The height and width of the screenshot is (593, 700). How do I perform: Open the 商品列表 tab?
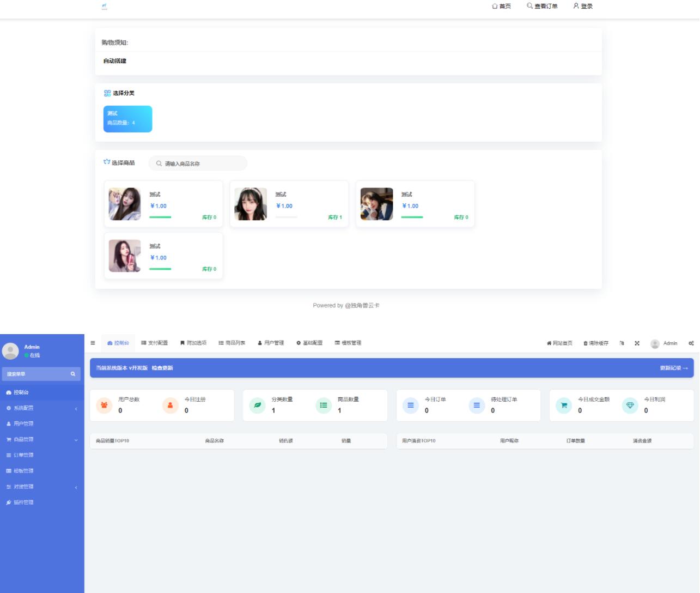click(x=232, y=343)
